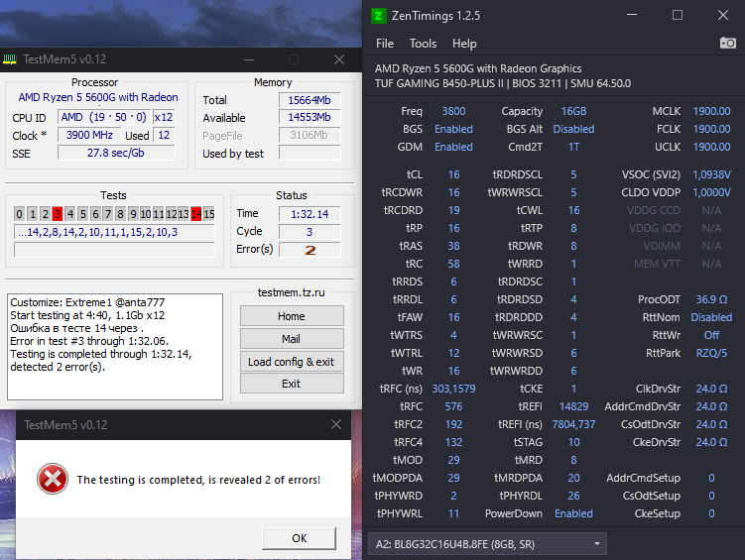This screenshot has width=745, height=560.
Task: Confirm the error dialog with OK
Action: [x=299, y=538]
